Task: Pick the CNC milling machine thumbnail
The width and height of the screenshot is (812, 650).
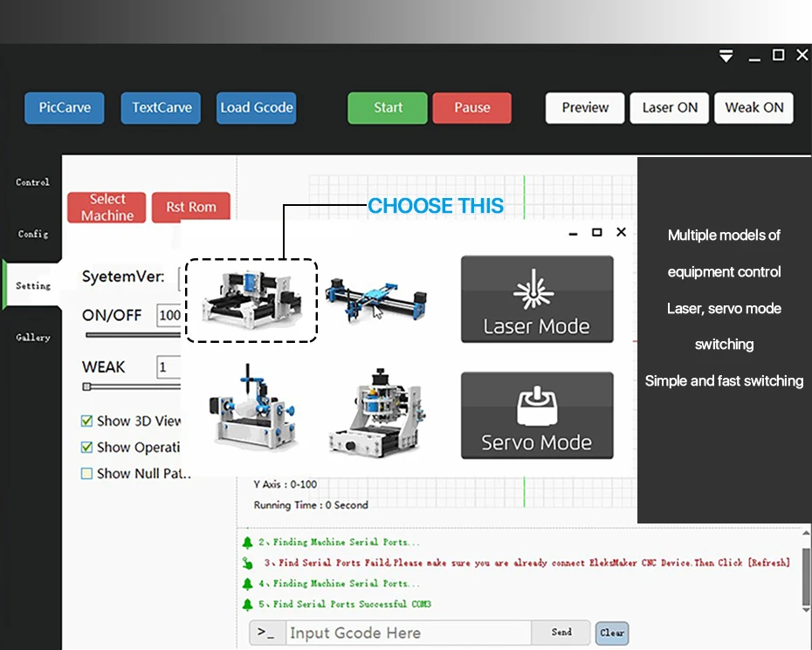Action: [377, 413]
